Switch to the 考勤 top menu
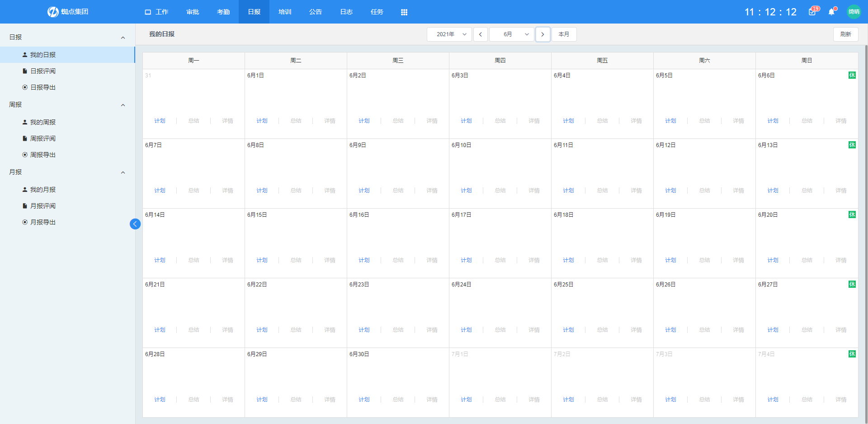Viewport: 868px width, 424px height. [x=223, y=12]
